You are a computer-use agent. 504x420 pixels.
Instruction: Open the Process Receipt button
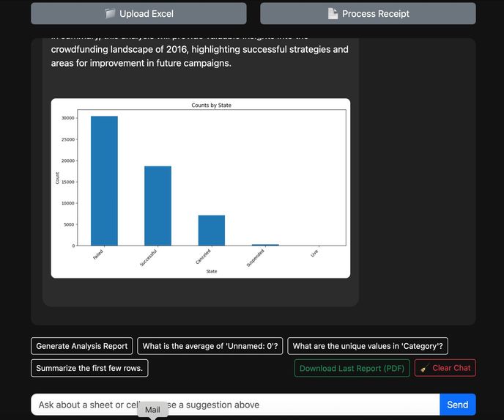(368, 13)
